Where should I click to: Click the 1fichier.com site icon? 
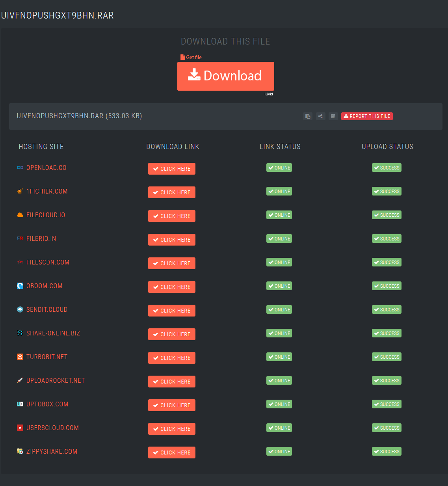[20, 191]
